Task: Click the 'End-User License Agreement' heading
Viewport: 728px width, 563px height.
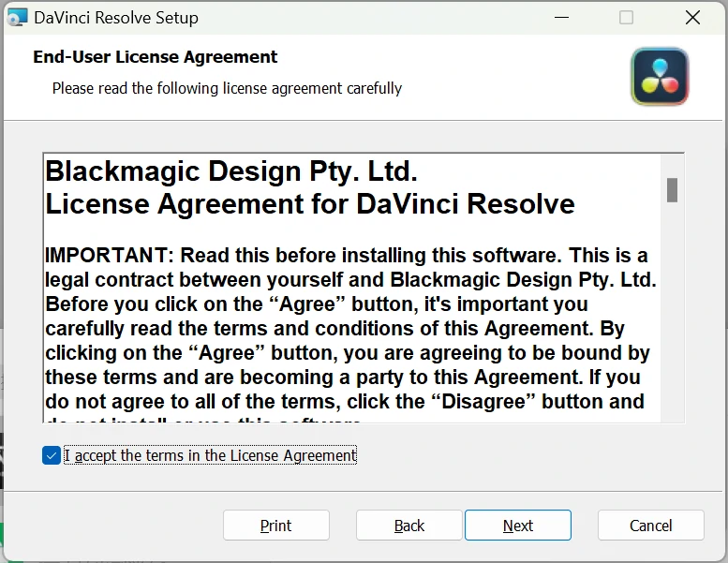Action: (x=156, y=57)
